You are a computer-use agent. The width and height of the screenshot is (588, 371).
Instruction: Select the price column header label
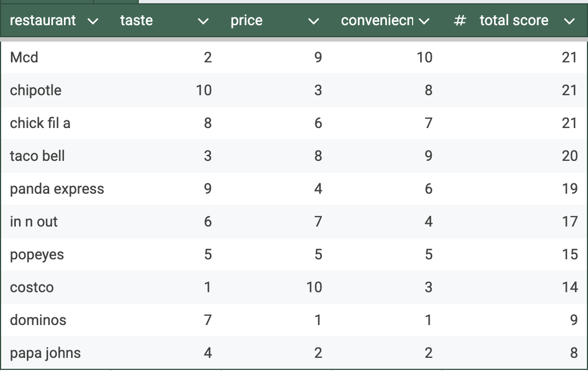coord(246,21)
